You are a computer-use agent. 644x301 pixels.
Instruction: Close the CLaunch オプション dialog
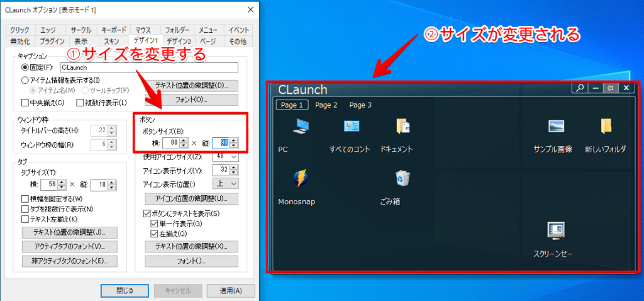tap(250, 10)
